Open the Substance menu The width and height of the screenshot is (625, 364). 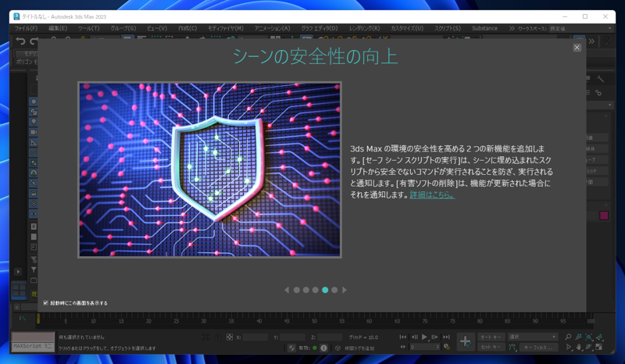[484, 28]
